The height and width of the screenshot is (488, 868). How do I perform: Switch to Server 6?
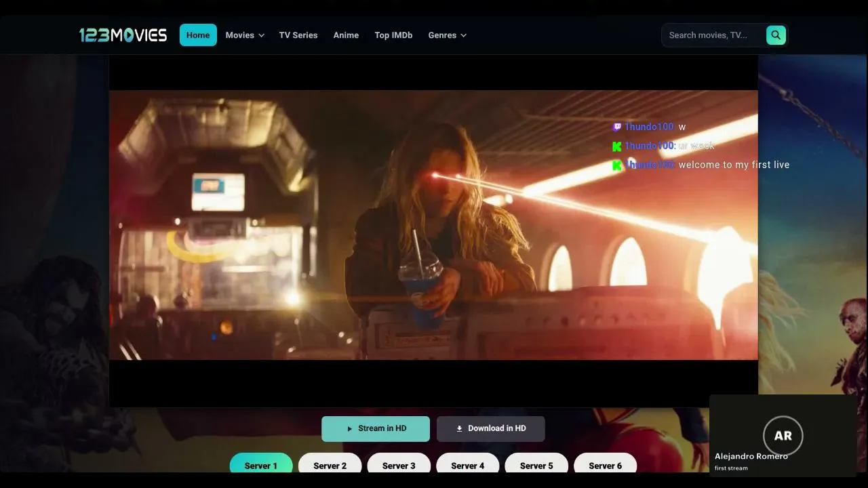[606, 464]
